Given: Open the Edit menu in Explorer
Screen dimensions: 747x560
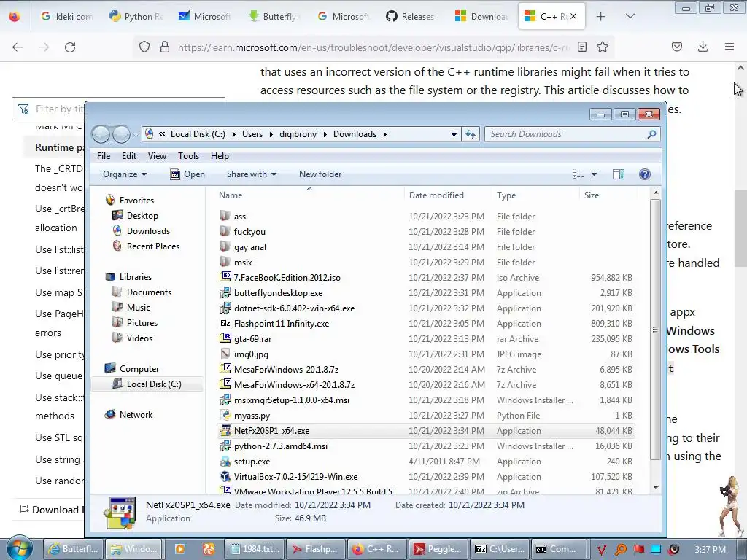Looking at the screenshot, I should (x=128, y=156).
